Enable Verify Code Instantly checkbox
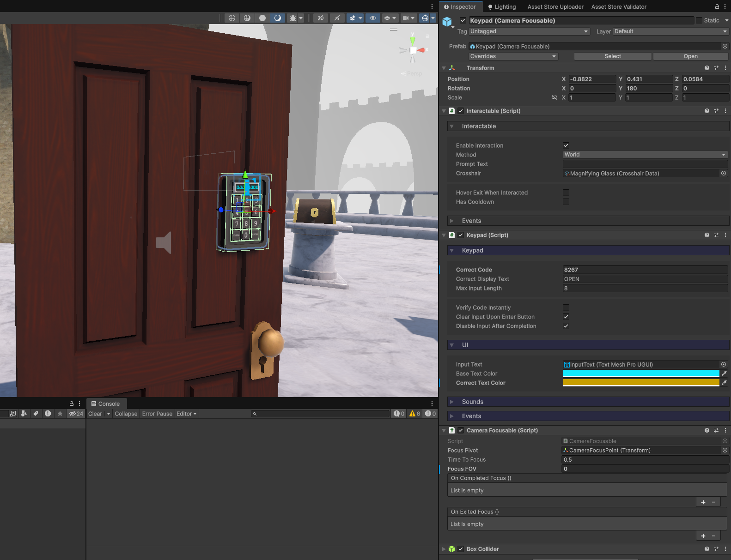This screenshot has height=560, width=731. click(566, 307)
